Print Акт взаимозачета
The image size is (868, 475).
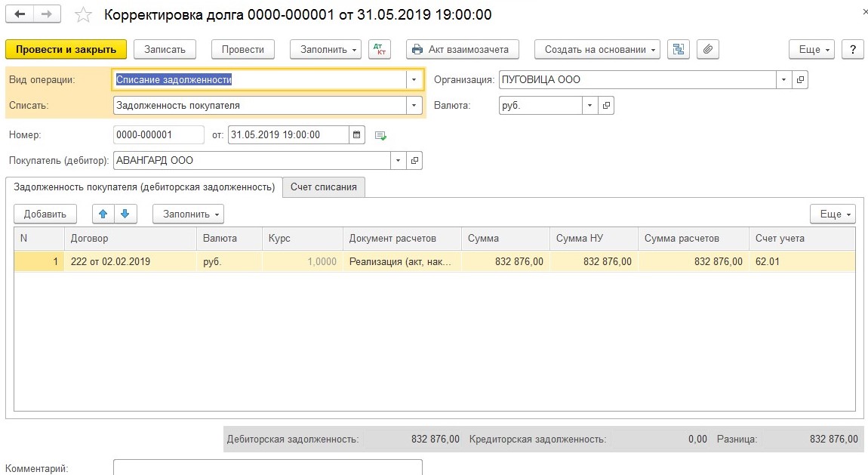462,49
